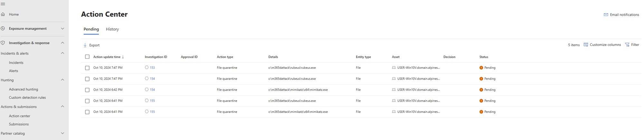Open the hamburger navigation menu icon
Viewport: 644px width, 140px height.
click(3, 4)
